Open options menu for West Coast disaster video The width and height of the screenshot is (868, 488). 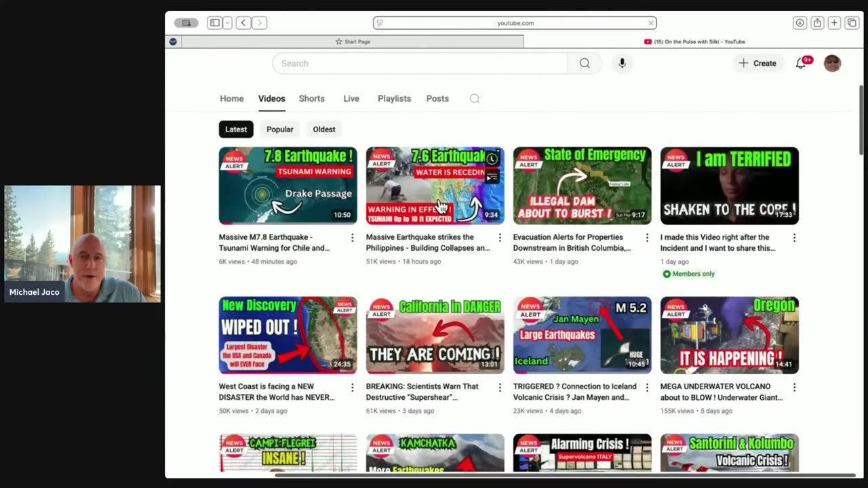352,387
